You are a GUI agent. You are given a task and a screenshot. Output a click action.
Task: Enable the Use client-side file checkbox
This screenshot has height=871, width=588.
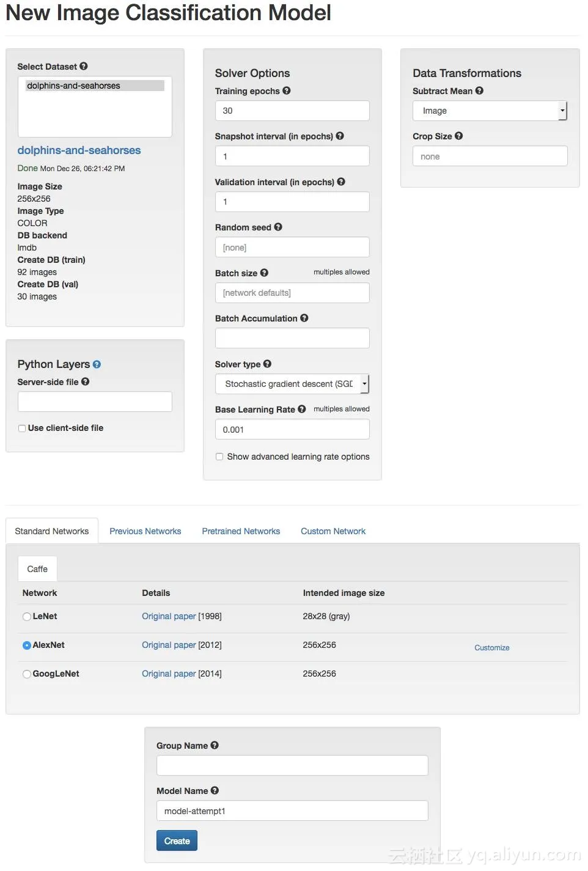22,428
